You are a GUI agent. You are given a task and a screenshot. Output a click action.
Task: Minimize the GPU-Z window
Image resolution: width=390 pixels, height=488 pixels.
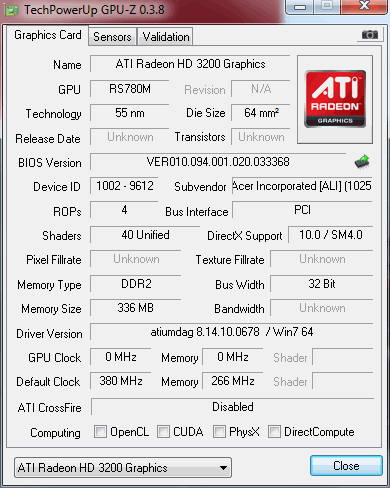coord(300,7)
